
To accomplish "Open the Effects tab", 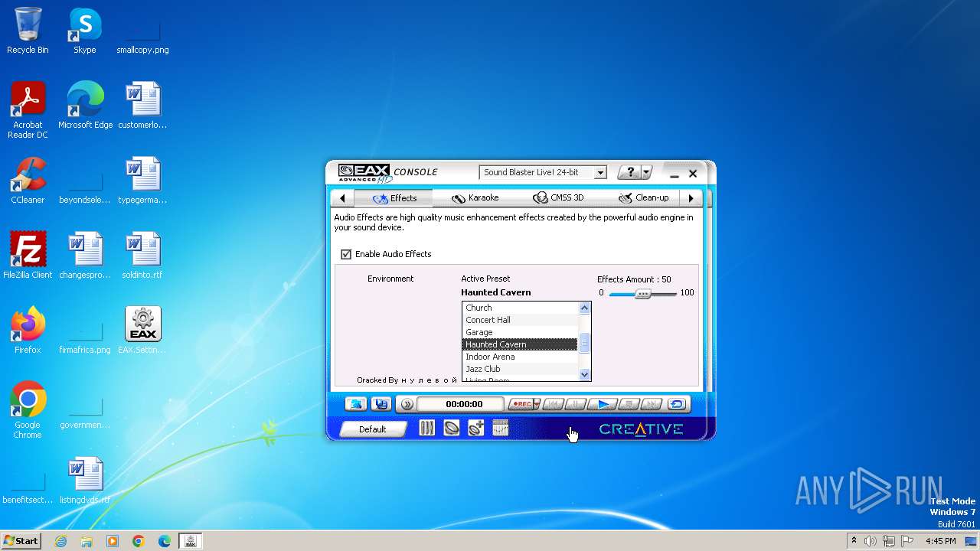I will 394,198.
